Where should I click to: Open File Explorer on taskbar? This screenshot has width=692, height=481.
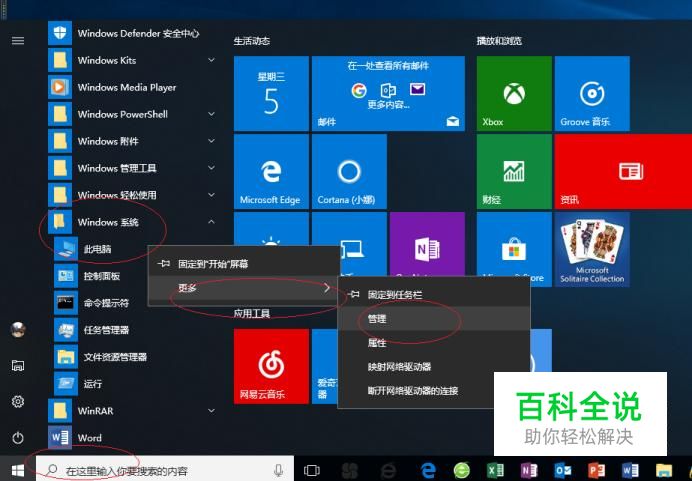coord(664,470)
